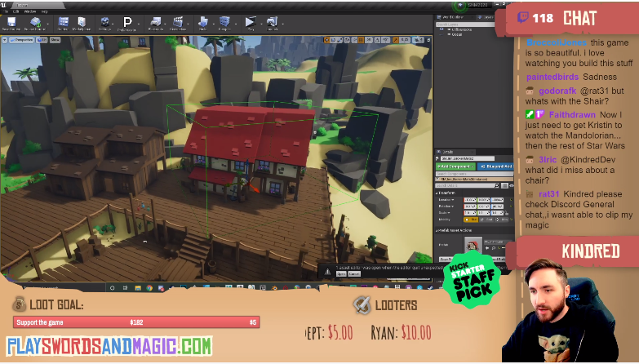
Task: Open the Lit view mode dropdown
Action: [x=42, y=40]
